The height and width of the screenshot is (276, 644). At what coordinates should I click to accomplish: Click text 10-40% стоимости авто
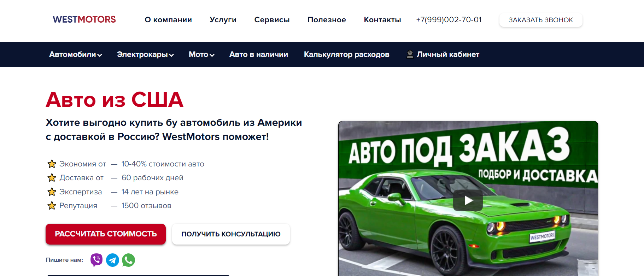163,164
